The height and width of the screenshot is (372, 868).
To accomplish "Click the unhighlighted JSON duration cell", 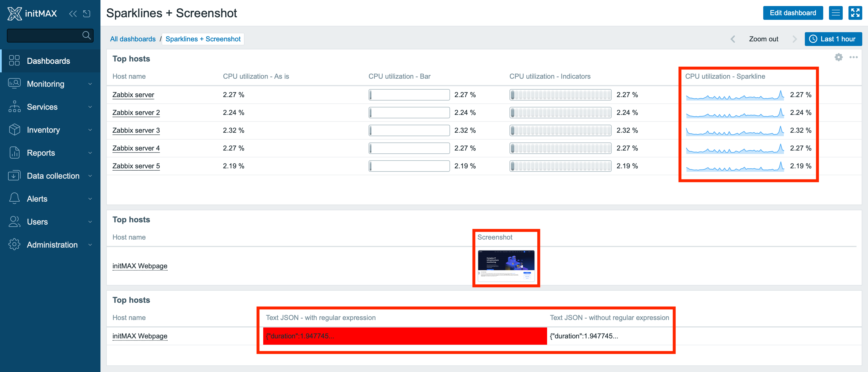I will click(584, 336).
